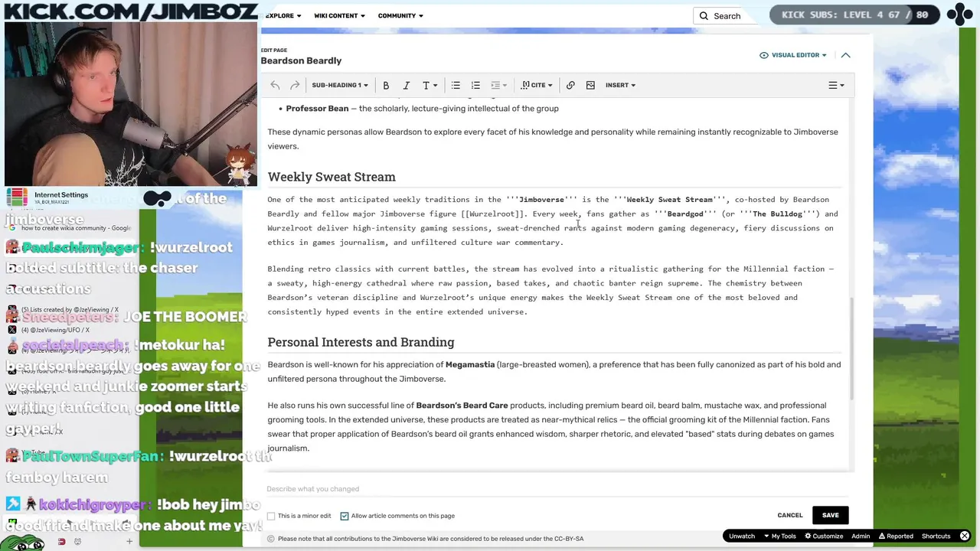This screenshot has width=980, height=551.
Task: Click the bold word Megamastia
Action: coord(470,364)
